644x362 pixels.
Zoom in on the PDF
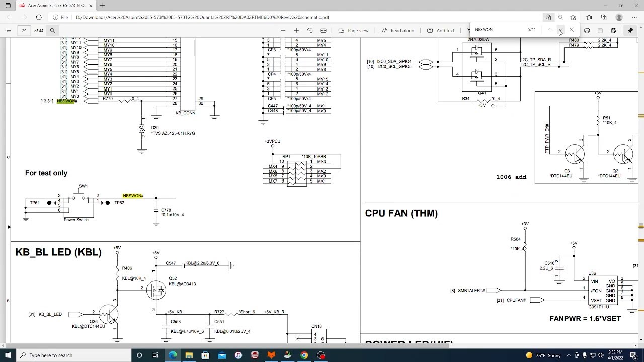coord(296,31)
